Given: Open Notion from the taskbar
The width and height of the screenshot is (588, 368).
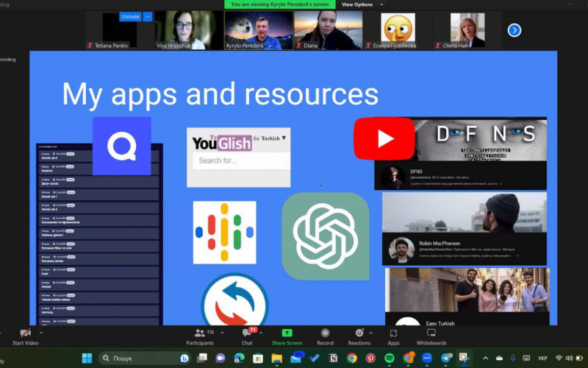Looking at the screenshot, I should 333,358.
